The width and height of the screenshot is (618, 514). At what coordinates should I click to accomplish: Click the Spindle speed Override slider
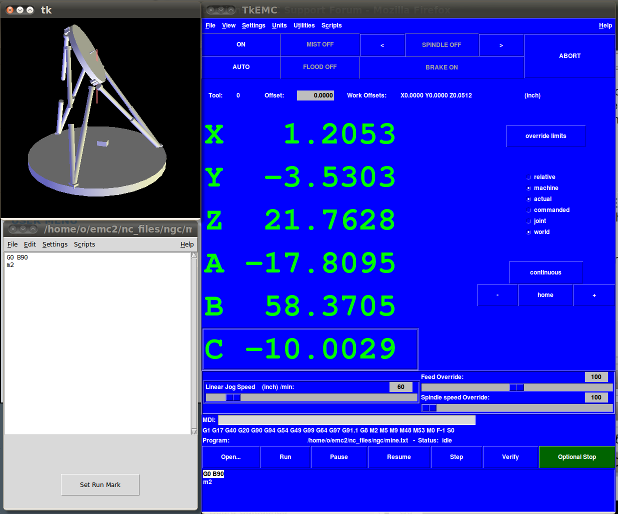click(517, 408)
